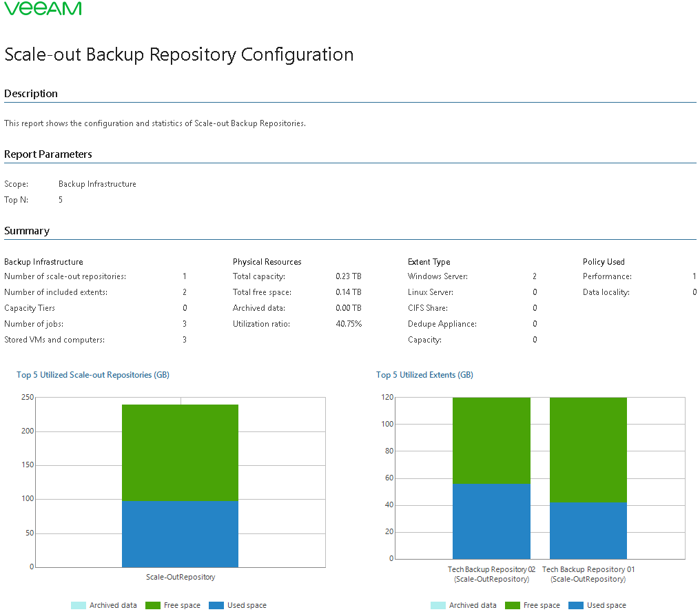Click the '250' y-axis label on the Repositories chart
Screen dimensions: 700x612
[x=28, y=397]
